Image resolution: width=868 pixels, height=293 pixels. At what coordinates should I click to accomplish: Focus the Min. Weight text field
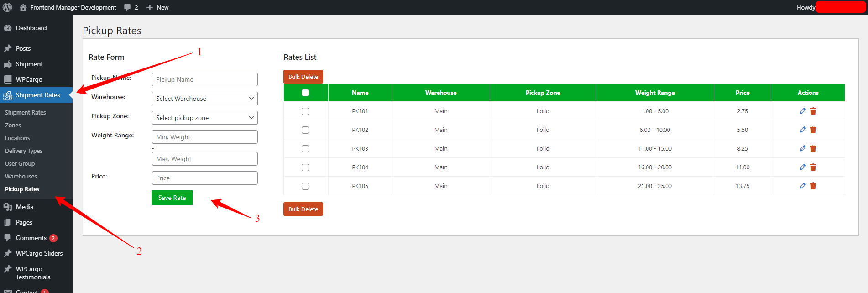point(204,137)
